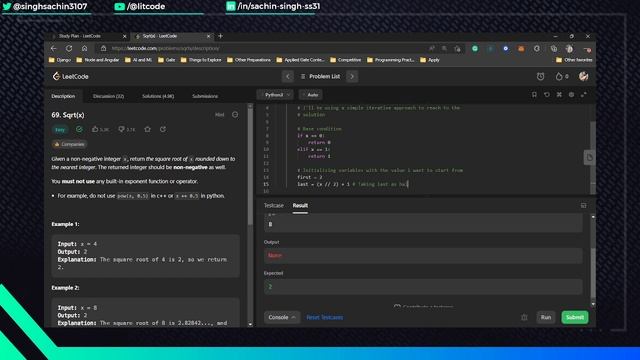Screen dimensions: 640x360
Task: Open a new browser tab
Action: click(220, 36)
